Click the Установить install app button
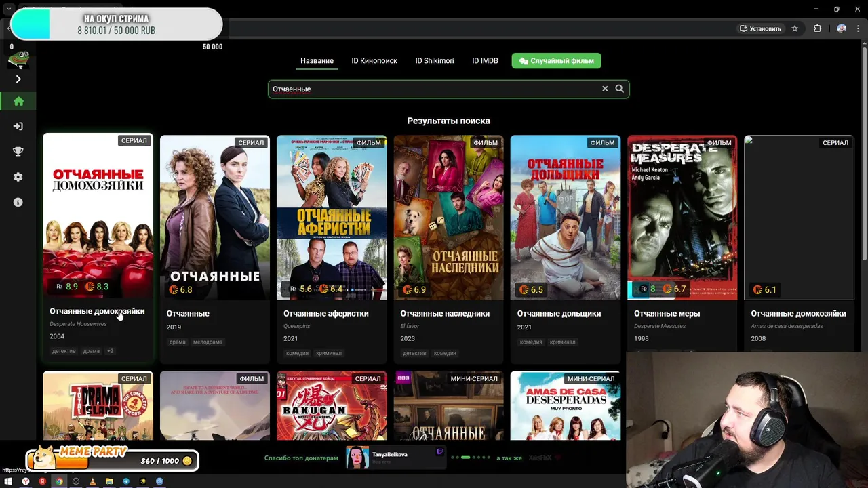This screenshot has width=868, height=488. pos(760,28)
